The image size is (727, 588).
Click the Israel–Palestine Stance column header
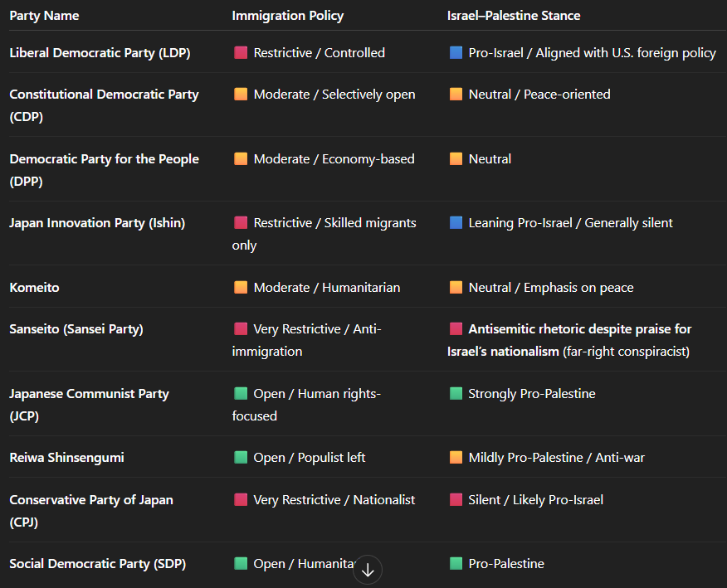coord(514,16)
